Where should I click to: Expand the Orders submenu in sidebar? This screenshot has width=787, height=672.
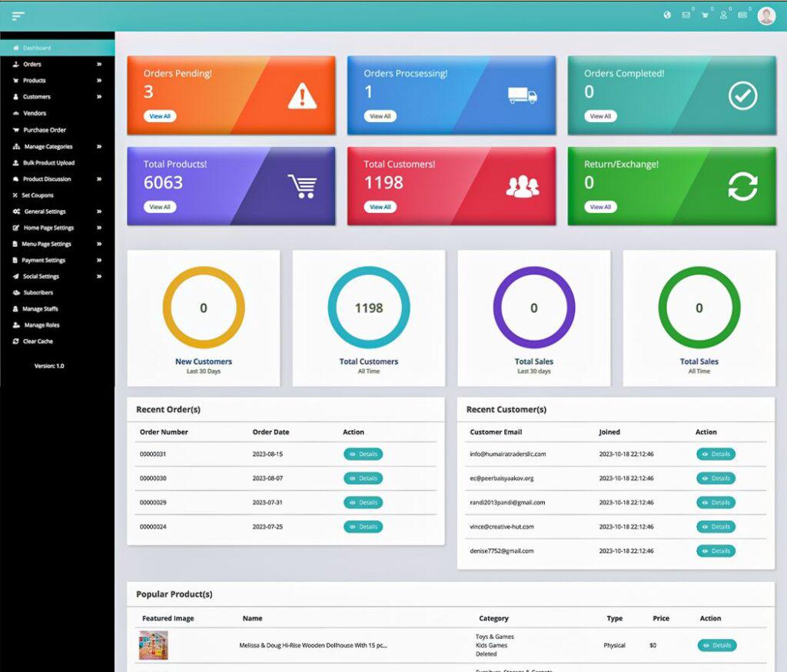click(x=98, y=65)
